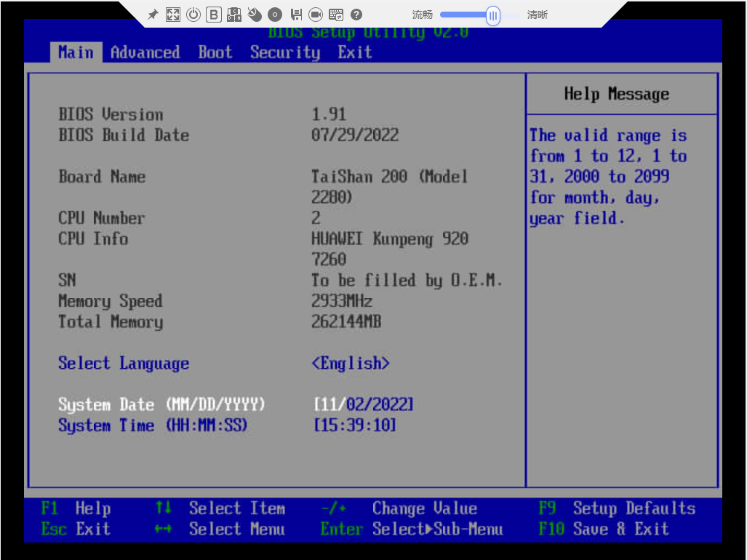Pin the remote console toolbar
747x560 pixels.
(153, 15)
